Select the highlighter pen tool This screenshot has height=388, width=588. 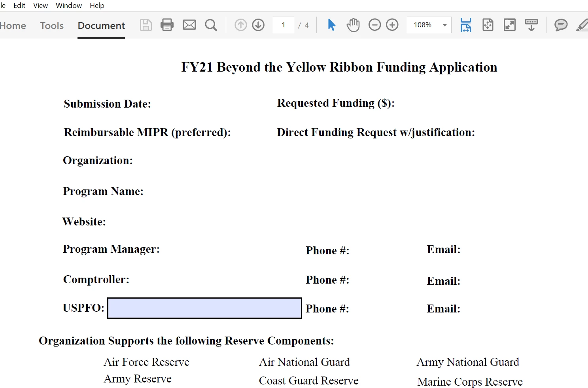[582, 25]
